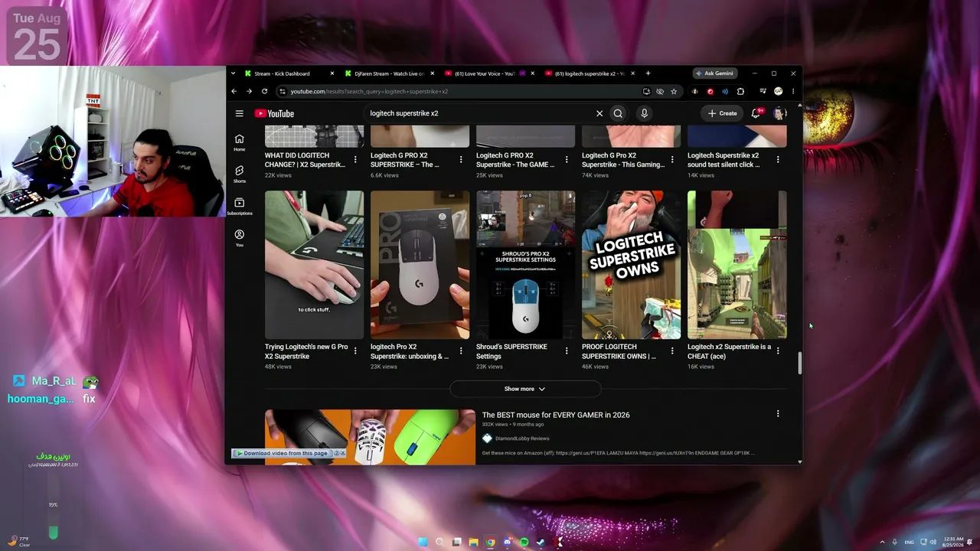Open the Windows Start menu

[423, 543]
